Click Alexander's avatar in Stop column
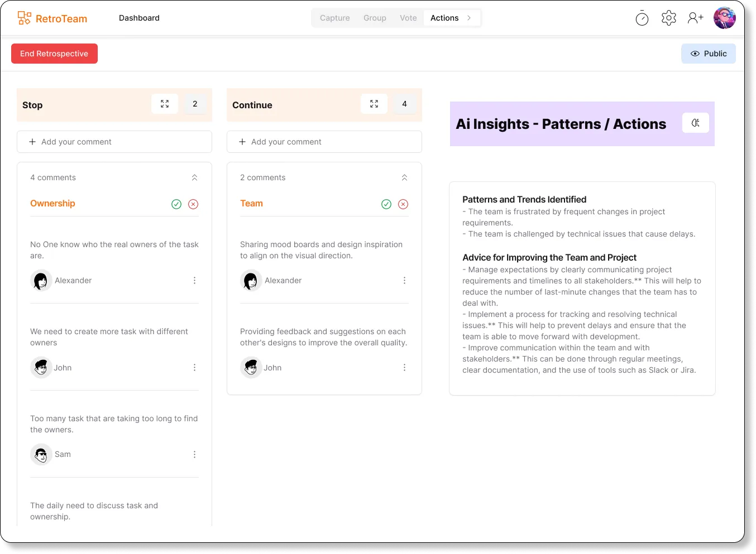Image resolution: width=756 pixels, height=554 pixels. [x=41, y=281]
